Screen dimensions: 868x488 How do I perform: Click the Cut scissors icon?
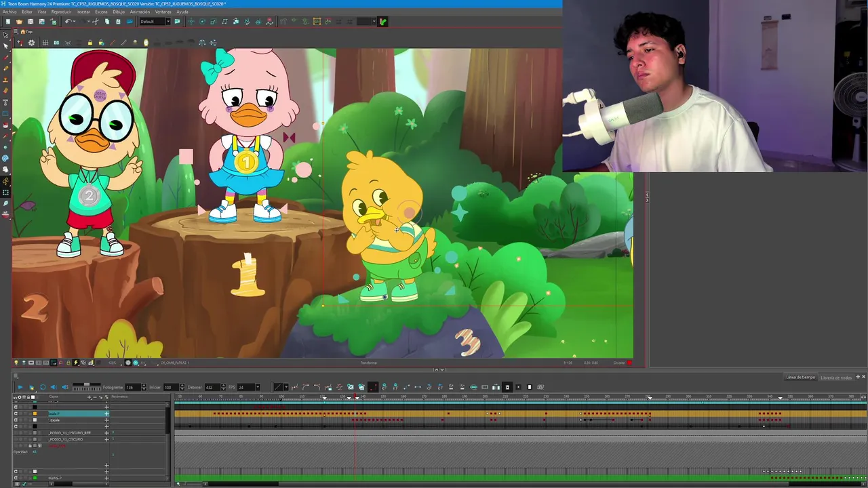96,22
